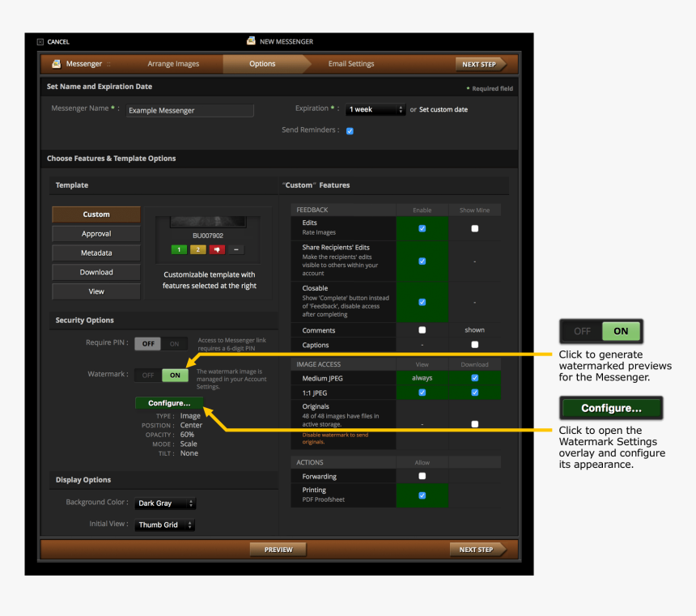Click Configure button under Watermark
696x616 pixels.
[169, 403]
